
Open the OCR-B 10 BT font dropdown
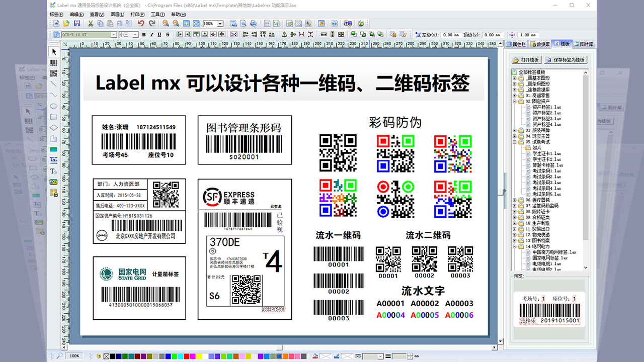(x=113, y=35)
